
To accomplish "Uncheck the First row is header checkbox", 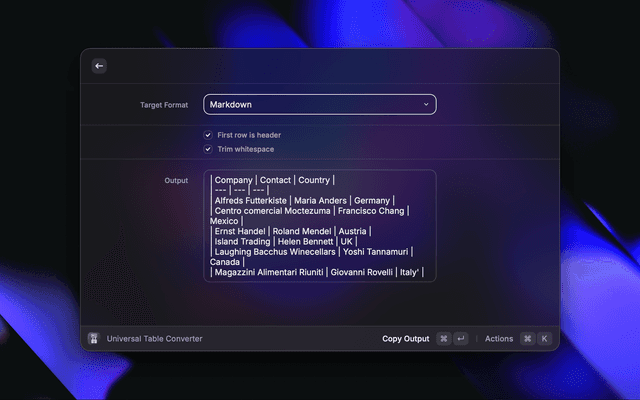I will click(208, 134).
